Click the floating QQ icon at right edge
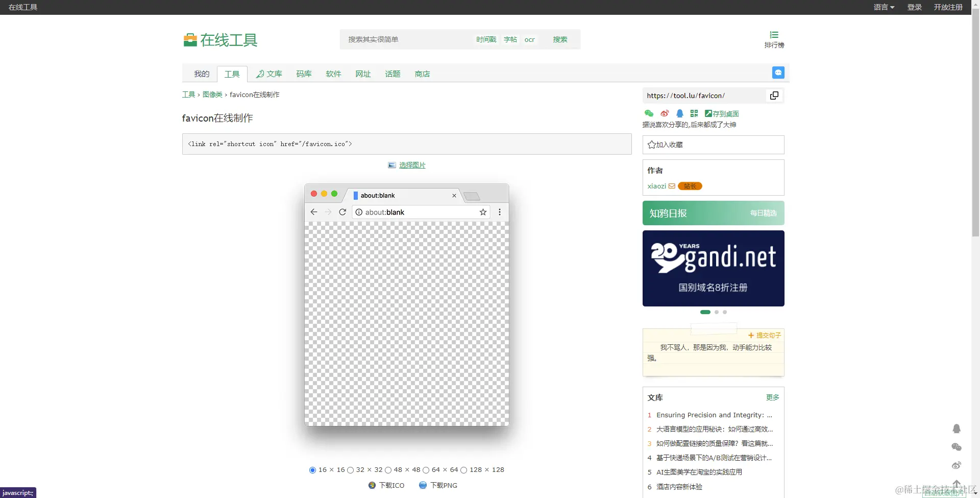The image size is (980, 498). pos(957,429)
